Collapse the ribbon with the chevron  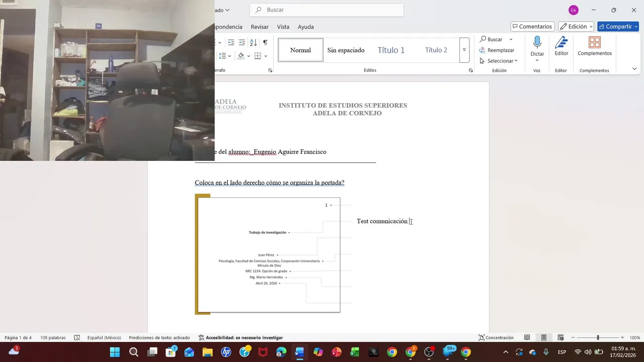tap(634, 69)
